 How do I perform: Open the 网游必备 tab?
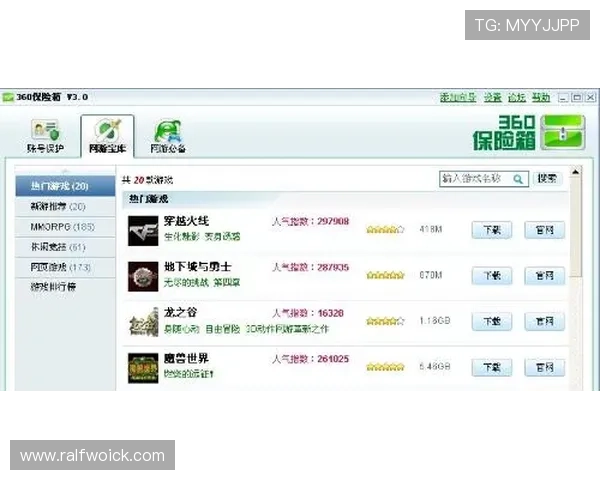coord(168,137)
